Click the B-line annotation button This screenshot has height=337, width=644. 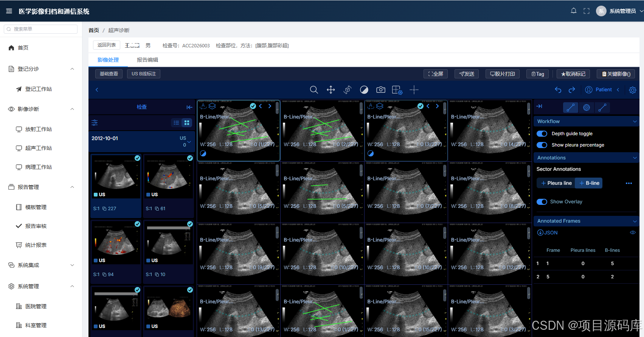pos(589,183)
